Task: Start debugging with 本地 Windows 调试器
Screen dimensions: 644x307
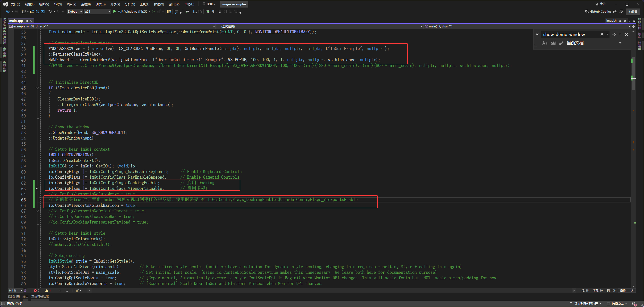Action: [x=130, y=11]
